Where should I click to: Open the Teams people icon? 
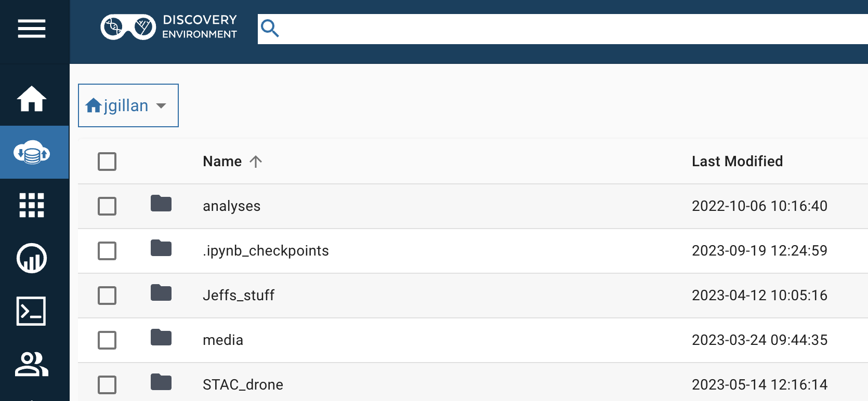(x=32, y=364)
